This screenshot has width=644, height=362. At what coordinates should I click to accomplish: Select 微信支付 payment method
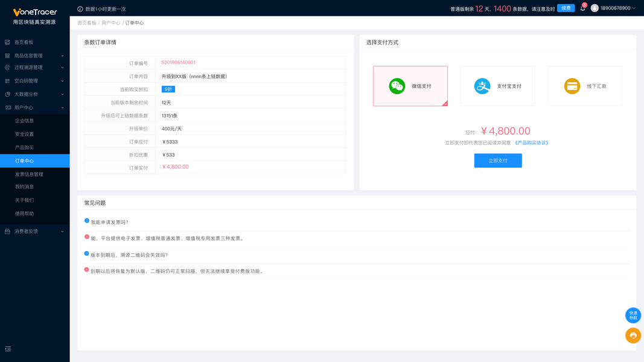point(410,86)
